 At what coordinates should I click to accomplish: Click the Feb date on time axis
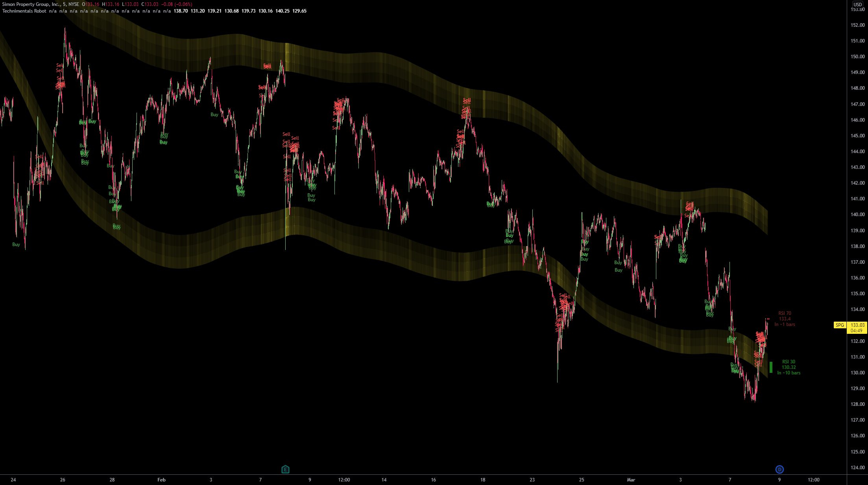click(161, 479)
